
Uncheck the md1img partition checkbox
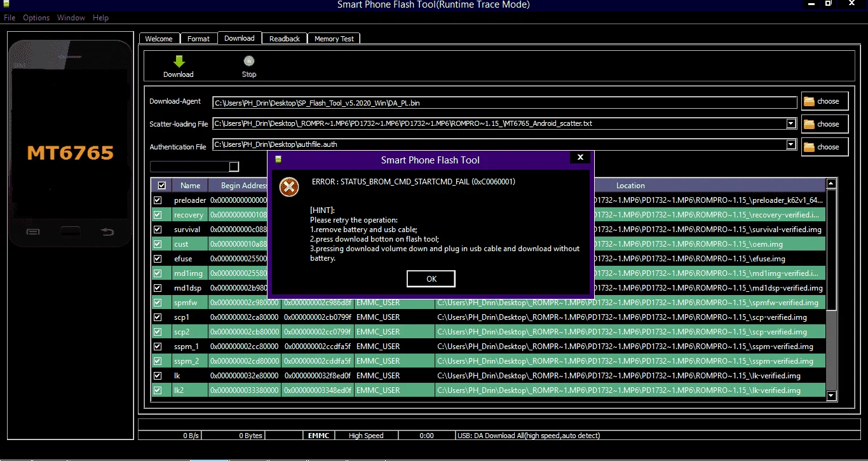(158, 273)
